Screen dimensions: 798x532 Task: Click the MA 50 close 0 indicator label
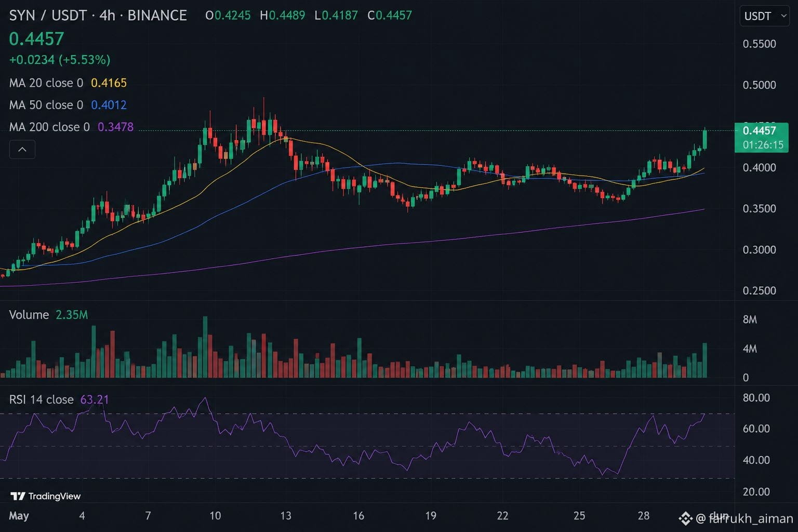[46, 105]
